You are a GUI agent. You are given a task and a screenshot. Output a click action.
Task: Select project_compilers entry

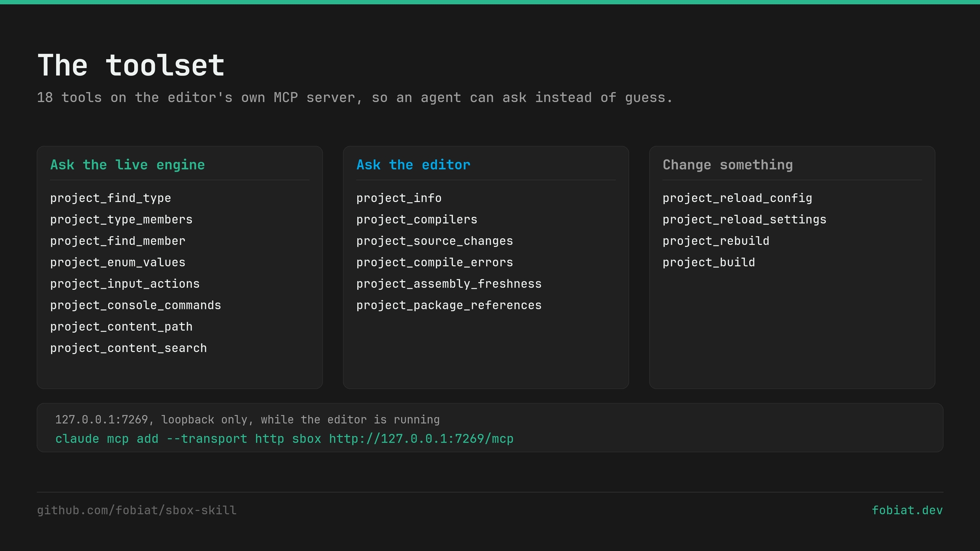point(417,219)
